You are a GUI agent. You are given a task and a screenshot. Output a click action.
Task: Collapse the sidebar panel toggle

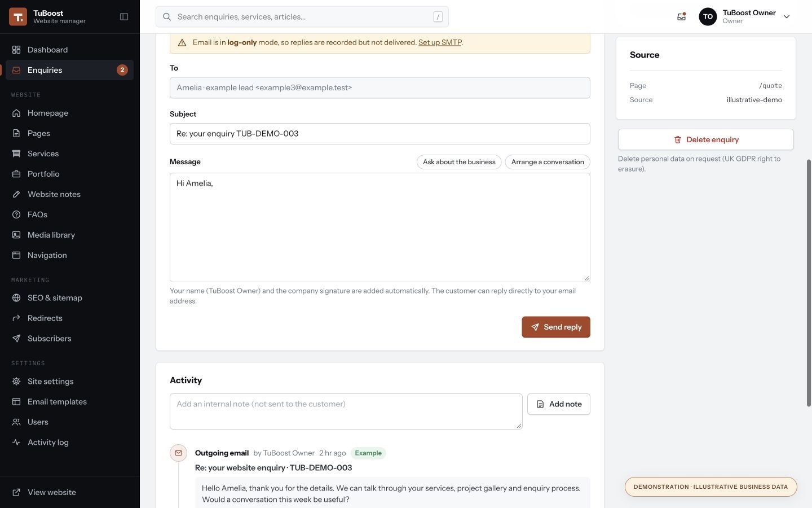click(x=124, y=17)
